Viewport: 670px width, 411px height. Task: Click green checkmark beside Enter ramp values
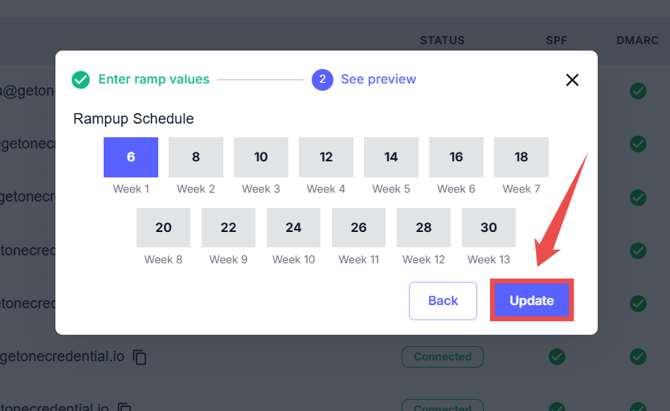81,79
